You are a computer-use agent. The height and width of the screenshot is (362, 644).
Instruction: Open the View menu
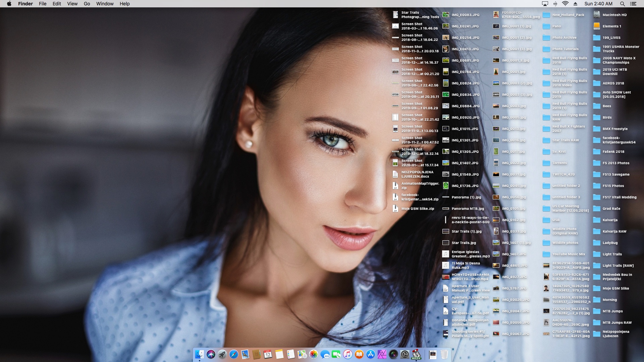(x=72, y=4)
